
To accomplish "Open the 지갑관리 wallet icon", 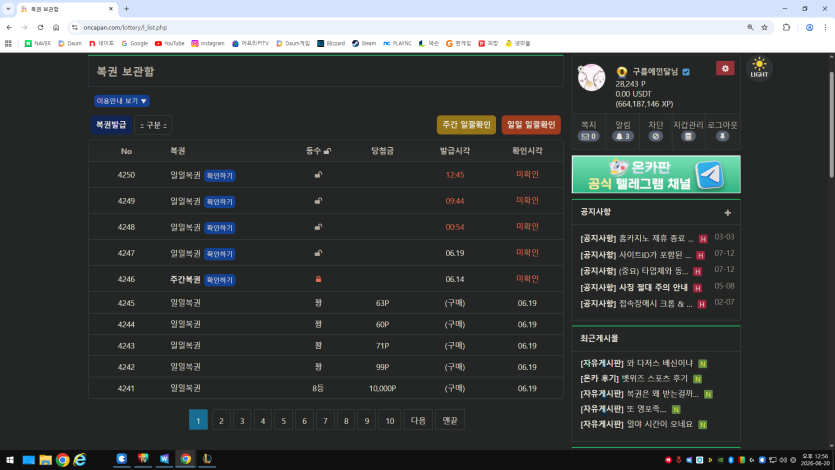I will 688,136.
